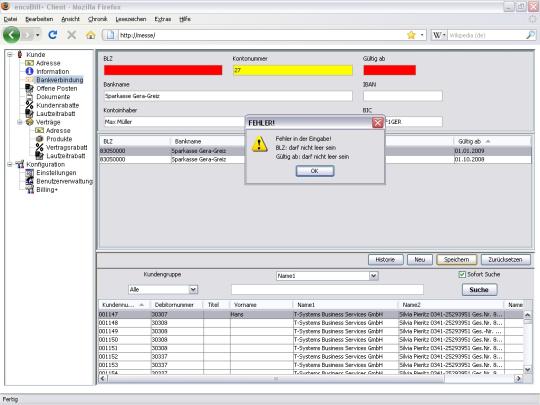540x405 pixels.
Task: Open the Bearbeiten menu
Action: (x=39, y=19)
